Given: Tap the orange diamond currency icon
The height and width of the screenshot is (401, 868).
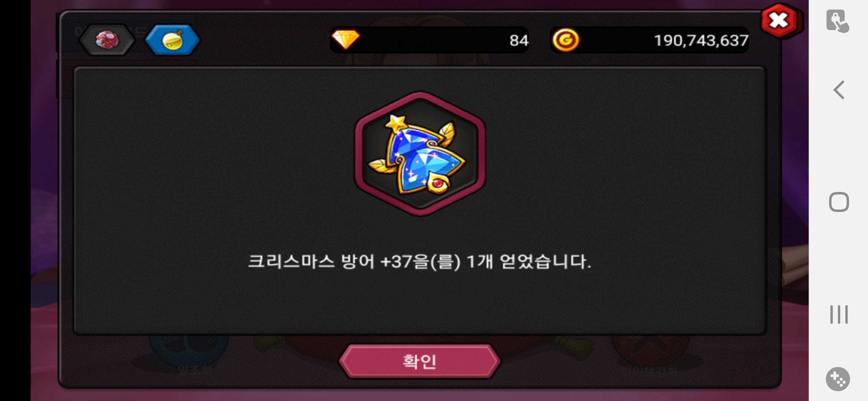Looking at the screenshot, I should click(x=345, y=39).
